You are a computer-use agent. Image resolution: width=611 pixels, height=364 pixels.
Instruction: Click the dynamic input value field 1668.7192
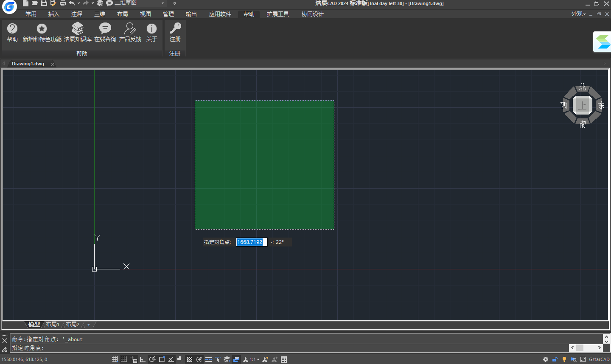pos(251,242)
